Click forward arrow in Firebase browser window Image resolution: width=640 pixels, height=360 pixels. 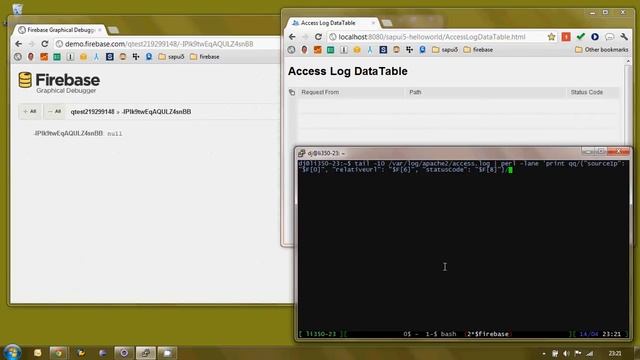31,44
